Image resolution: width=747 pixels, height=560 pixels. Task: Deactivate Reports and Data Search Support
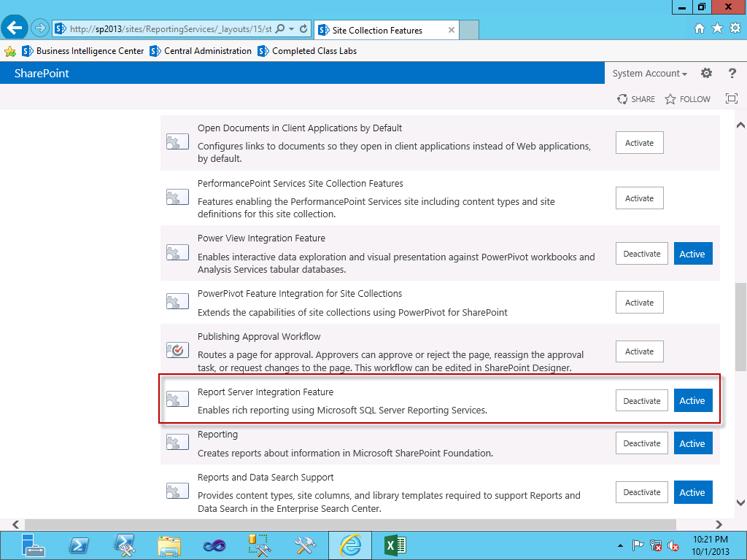642,492
